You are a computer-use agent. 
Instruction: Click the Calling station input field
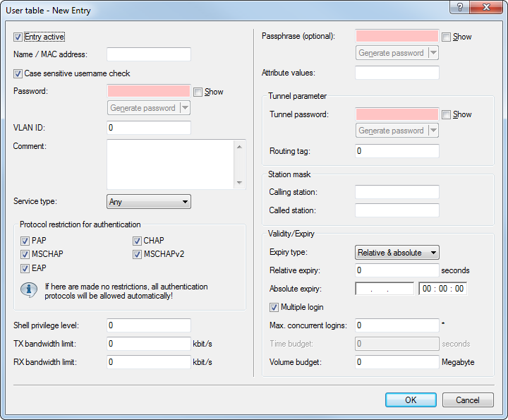coord(397,192)
